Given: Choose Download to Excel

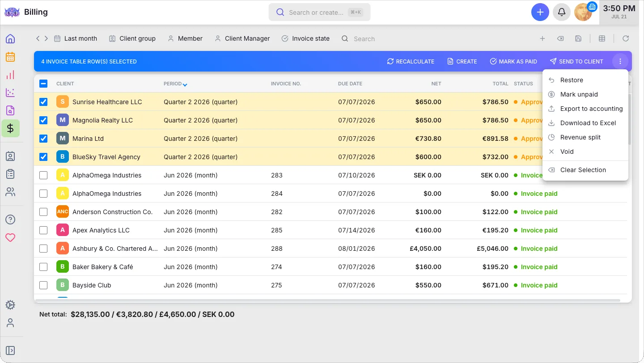Looking at the screenshot, I should click(585, 123).
